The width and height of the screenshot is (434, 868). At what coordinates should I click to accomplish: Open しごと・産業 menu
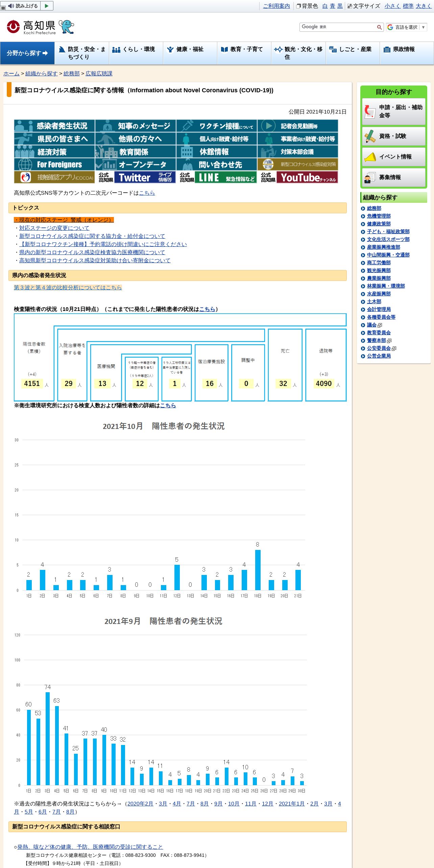353,53
